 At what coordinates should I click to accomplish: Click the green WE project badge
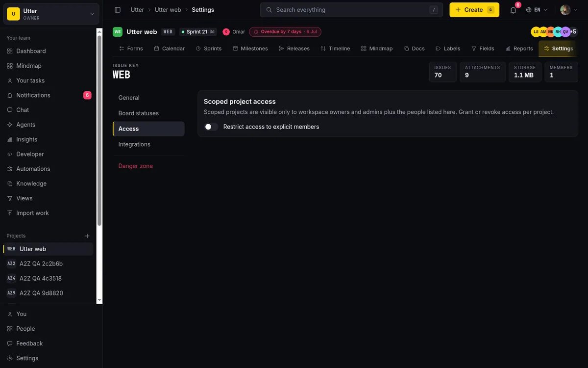tap(118, 32)
